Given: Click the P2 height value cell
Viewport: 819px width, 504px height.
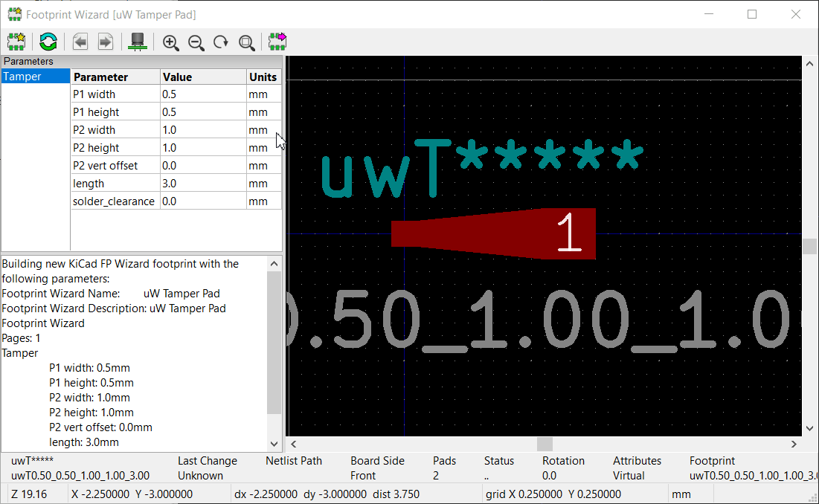Looking at the screenshot, I should tap(203, 148).
